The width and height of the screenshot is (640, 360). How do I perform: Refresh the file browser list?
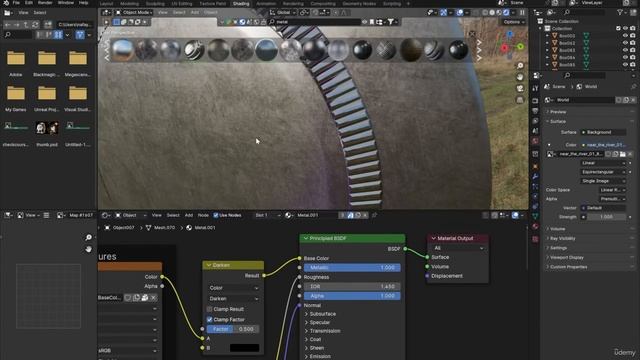pos(35,25)
